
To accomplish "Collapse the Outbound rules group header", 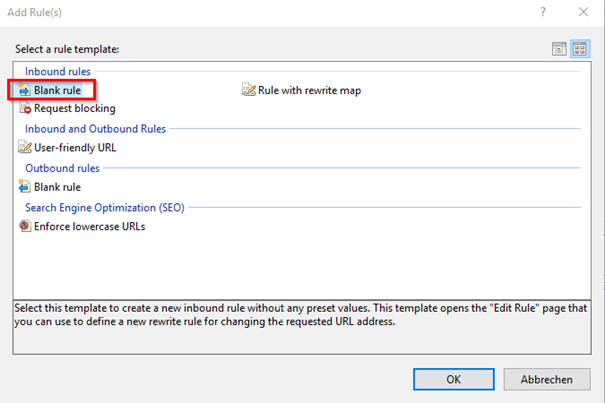I will pyautogui.click(x=61, y=168).
